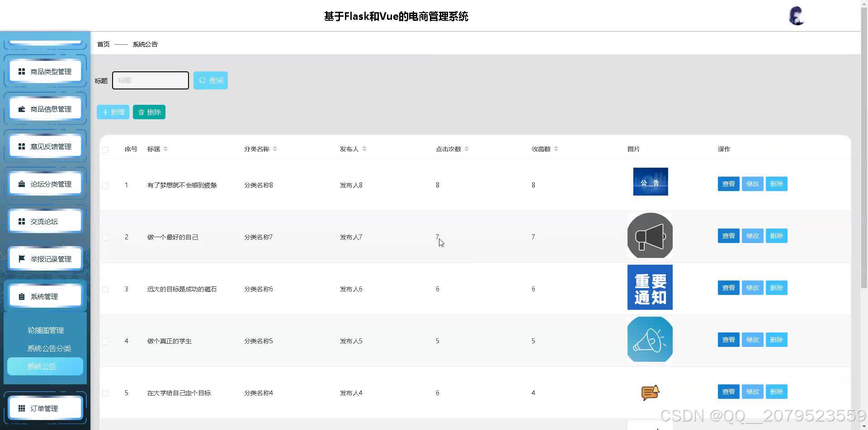
Task: Click the teal 删除 batch delete button
Action: tap(149, 112)
